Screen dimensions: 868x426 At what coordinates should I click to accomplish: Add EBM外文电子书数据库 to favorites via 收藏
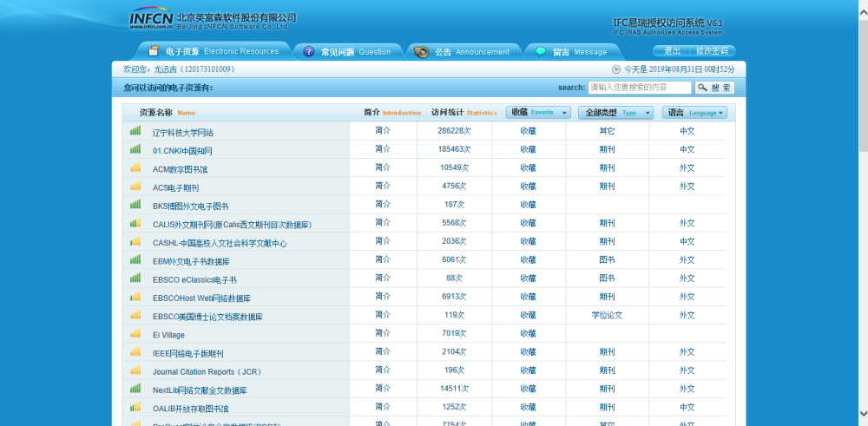tap(528, 259)
